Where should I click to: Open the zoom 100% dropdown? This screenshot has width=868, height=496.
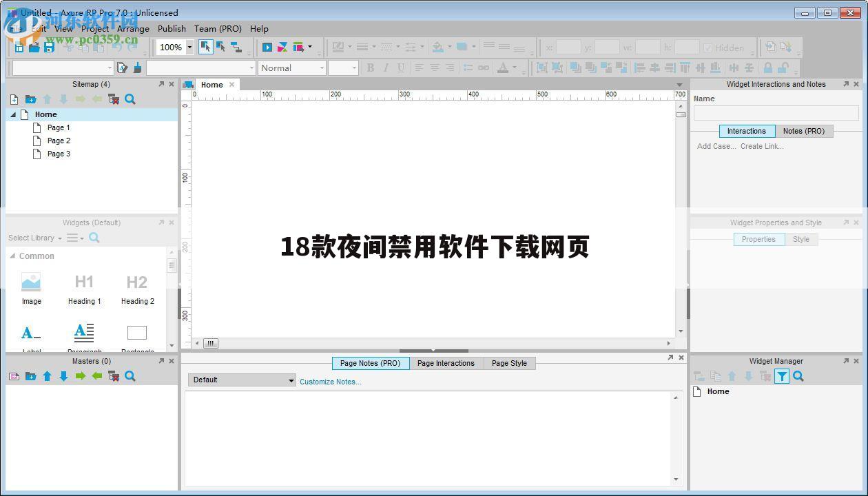click(189, 47)
